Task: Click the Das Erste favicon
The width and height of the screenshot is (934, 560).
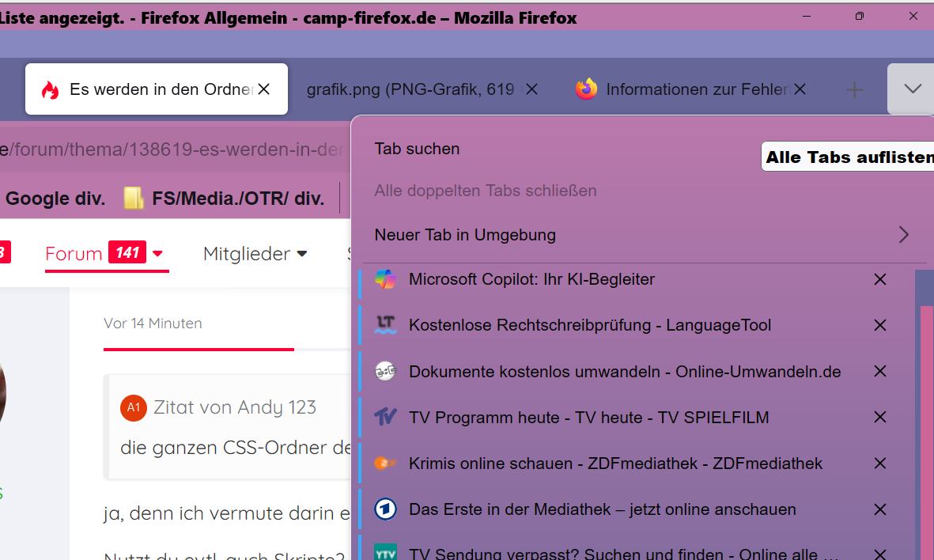Action: click(385, 509)
